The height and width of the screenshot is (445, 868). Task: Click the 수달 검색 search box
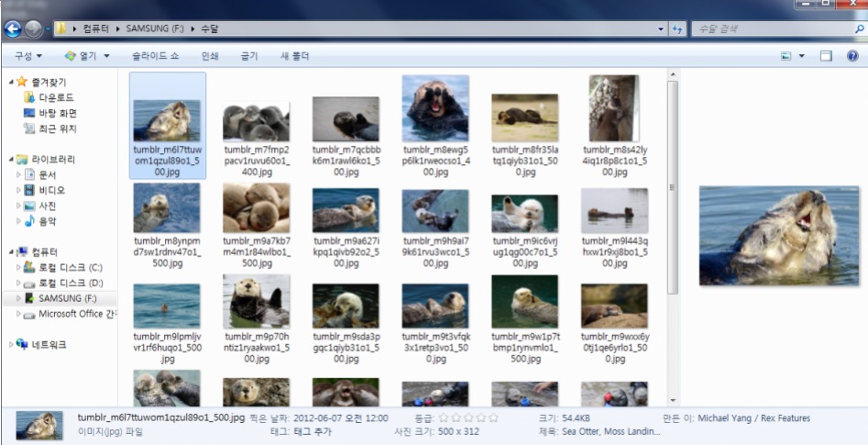point(770,29)
